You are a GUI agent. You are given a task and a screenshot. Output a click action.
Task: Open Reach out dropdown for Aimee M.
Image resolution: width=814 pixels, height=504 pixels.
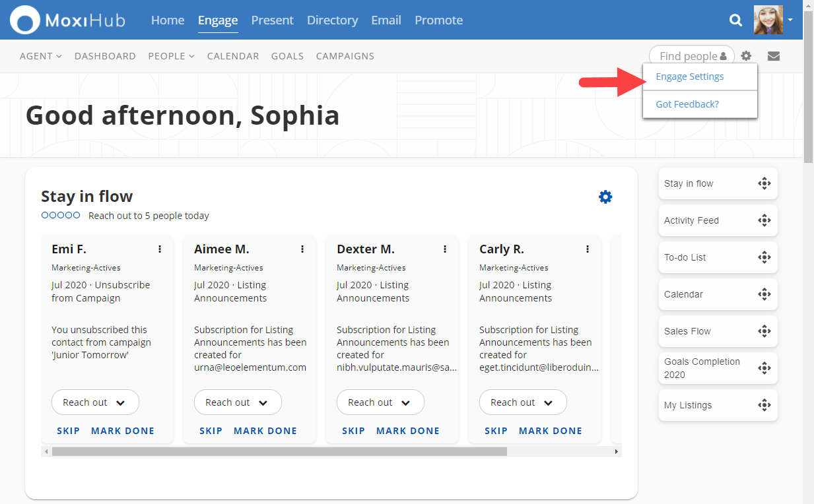point(238,402)
